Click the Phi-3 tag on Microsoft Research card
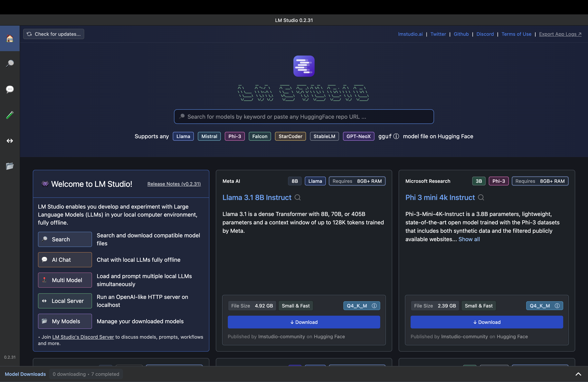Screen dimensions: 588x382 (499, 181)
